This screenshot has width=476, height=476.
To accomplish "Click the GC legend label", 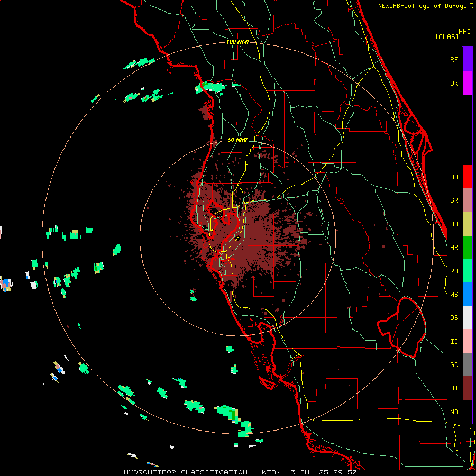I will (x=454, y=365).
